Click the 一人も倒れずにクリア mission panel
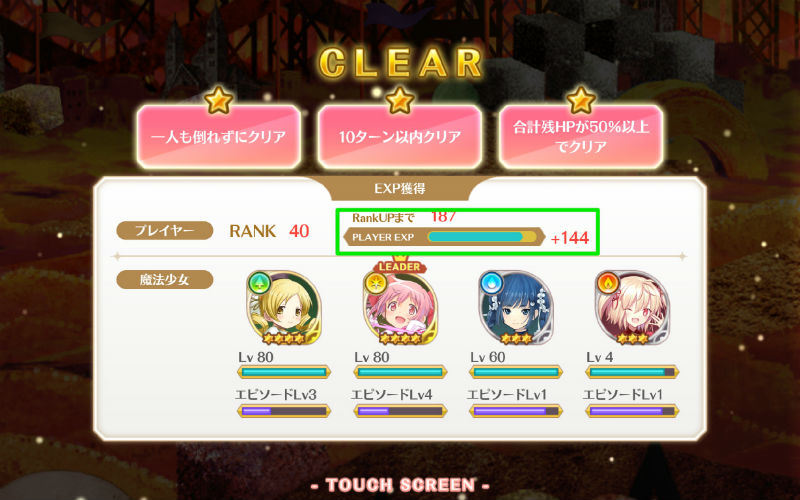Image resolution: width=800 pixels, height=500 pixels. 218,137
